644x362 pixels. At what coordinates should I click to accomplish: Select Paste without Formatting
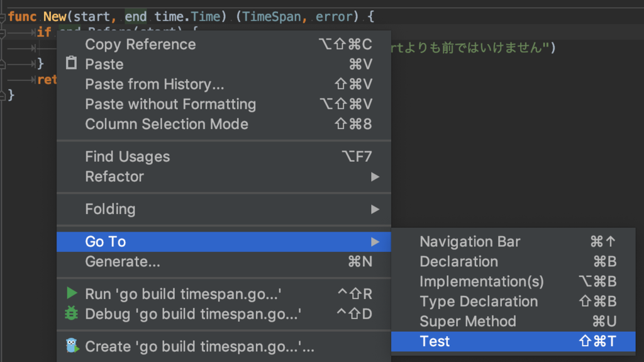[170, 105]
